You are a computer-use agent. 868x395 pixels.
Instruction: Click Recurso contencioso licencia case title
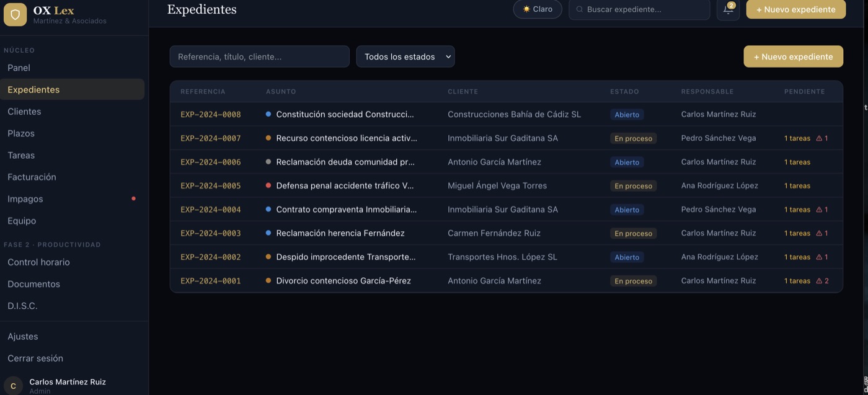click(x=347, y=138)
